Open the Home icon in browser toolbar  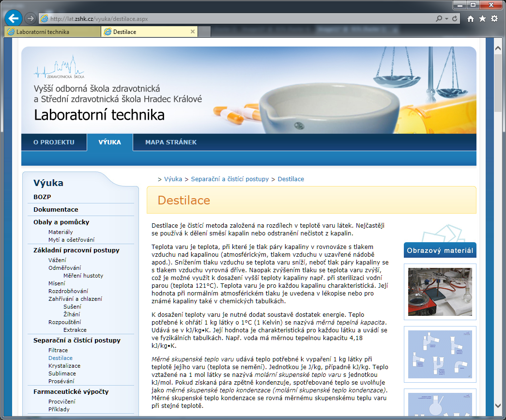tap(471, 19)
